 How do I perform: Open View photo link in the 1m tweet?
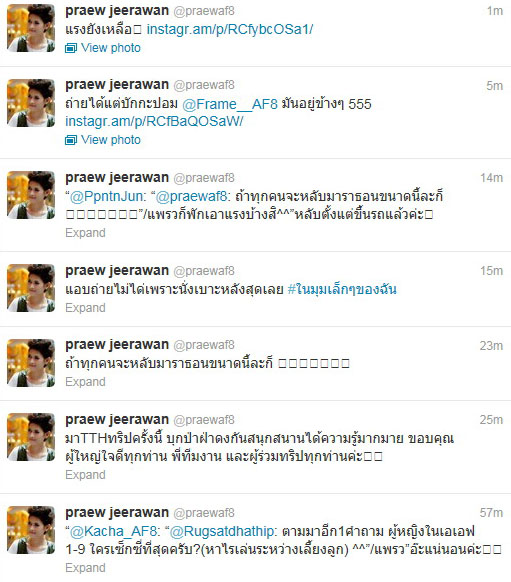111,48
